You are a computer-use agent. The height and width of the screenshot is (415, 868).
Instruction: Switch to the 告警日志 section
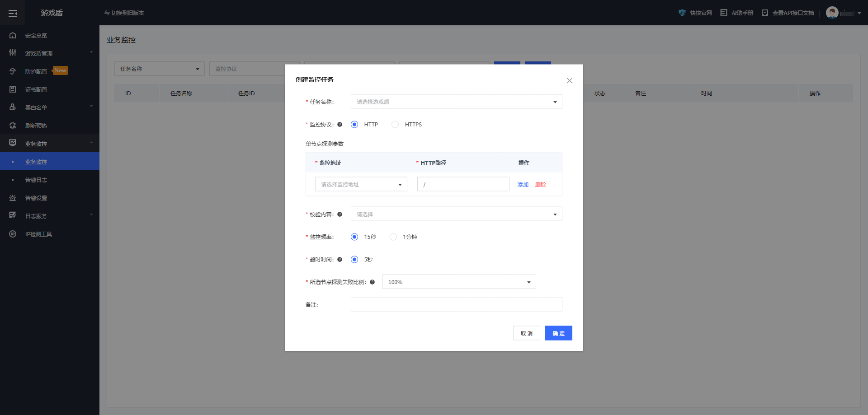[37, 180]
